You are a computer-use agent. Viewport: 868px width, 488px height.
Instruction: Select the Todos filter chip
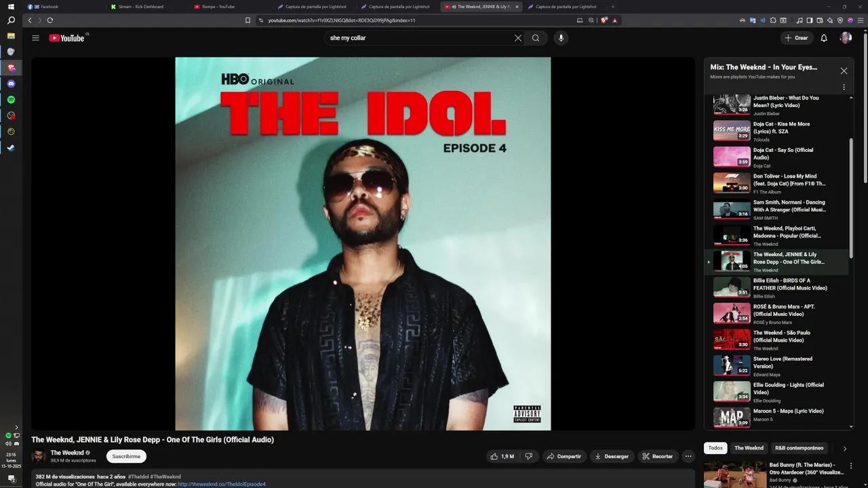coord(715,448)
